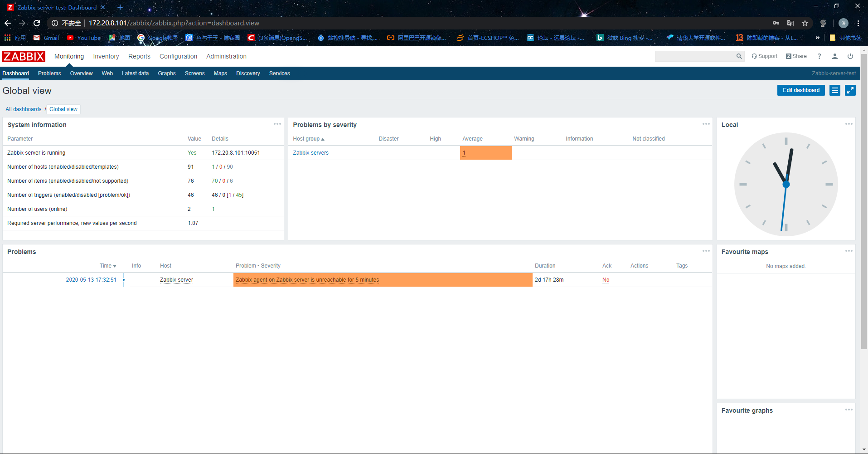Screen dimensions: 868x454
Task: Open the Support link
Action: pos(764,56)
